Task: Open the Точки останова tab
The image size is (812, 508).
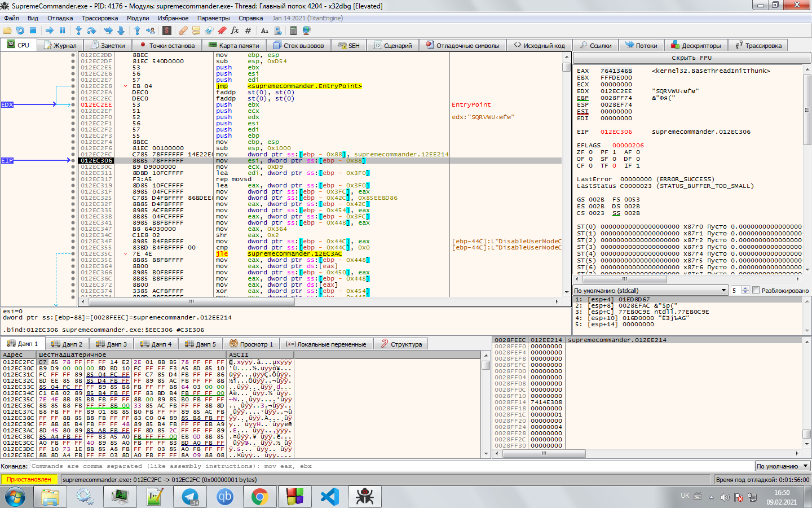Action: pyautogui.click(x=167, y=46)
